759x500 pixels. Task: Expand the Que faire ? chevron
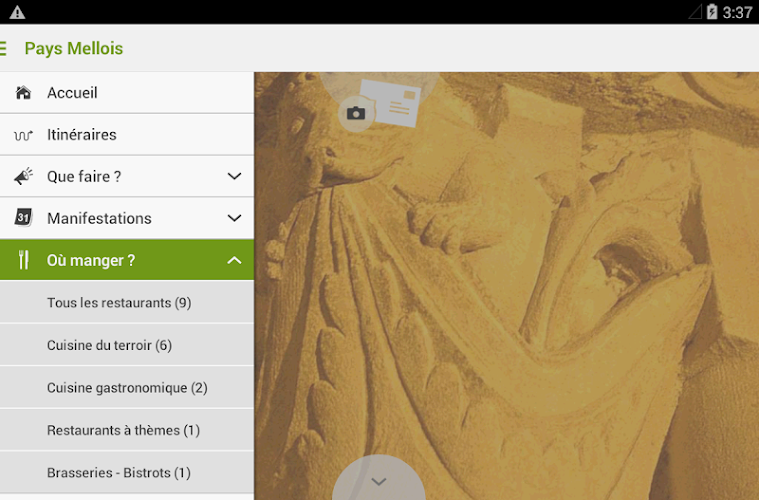click(x=234, y=176)
